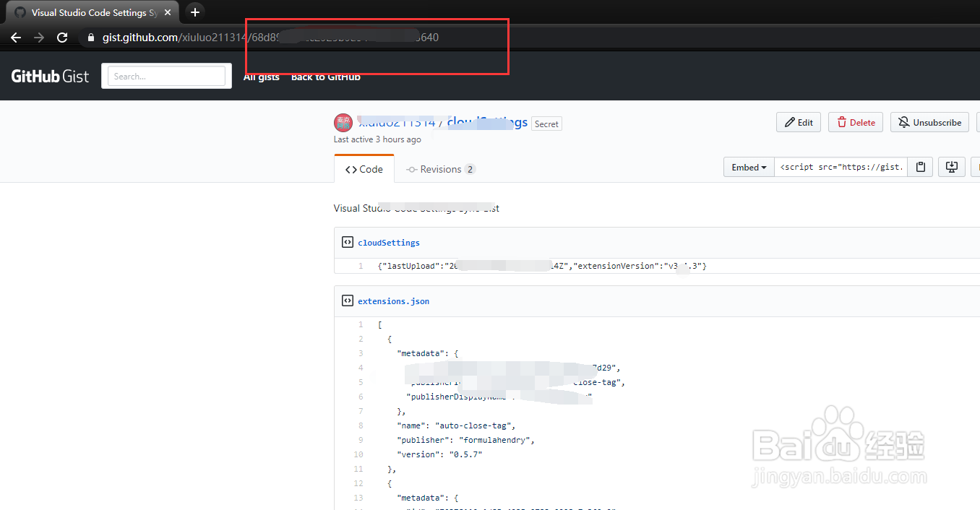Click the open in desktop icon
Screen dimensions: 980x510
(x=952, y=167)
